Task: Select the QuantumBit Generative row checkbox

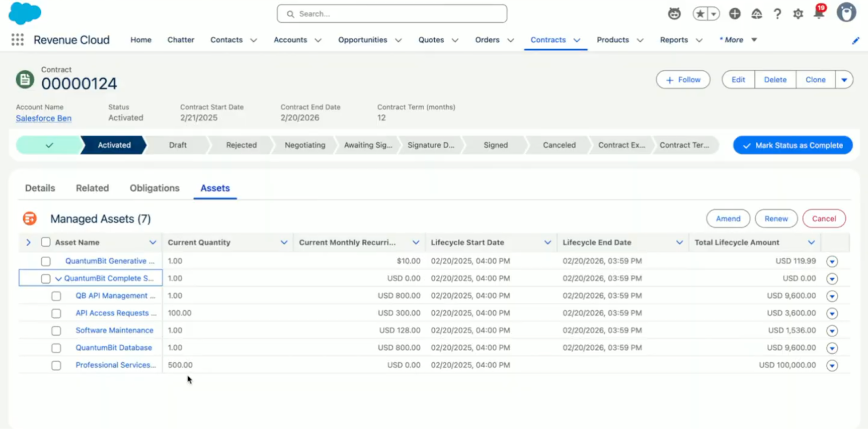Action: pyautogui.click(x=46, y=261)
